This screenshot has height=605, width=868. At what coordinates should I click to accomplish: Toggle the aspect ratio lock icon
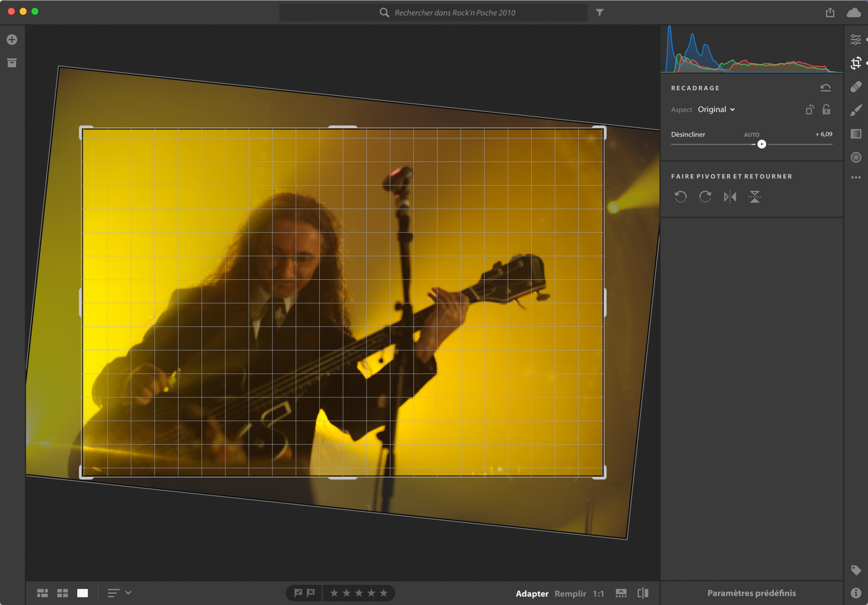826,109
